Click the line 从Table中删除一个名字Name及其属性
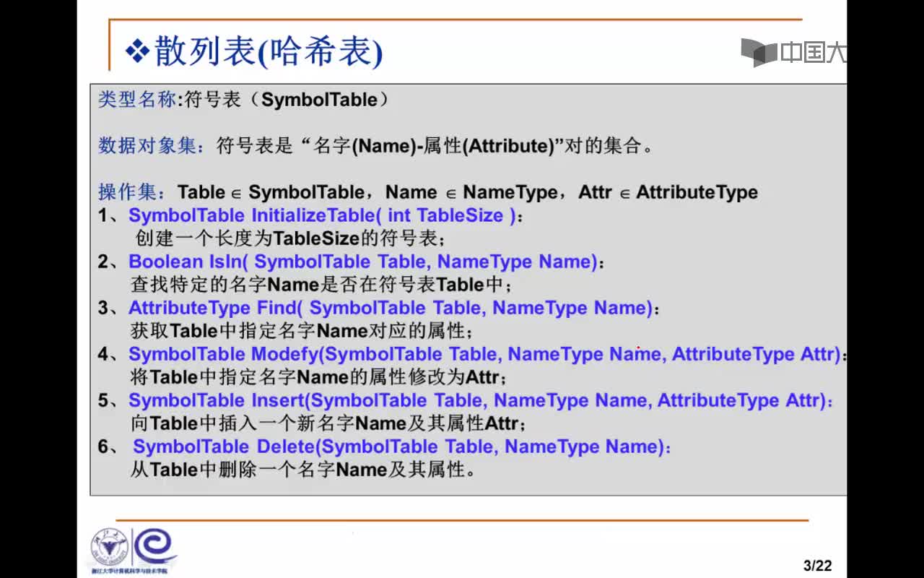 [x=303, y=470]
